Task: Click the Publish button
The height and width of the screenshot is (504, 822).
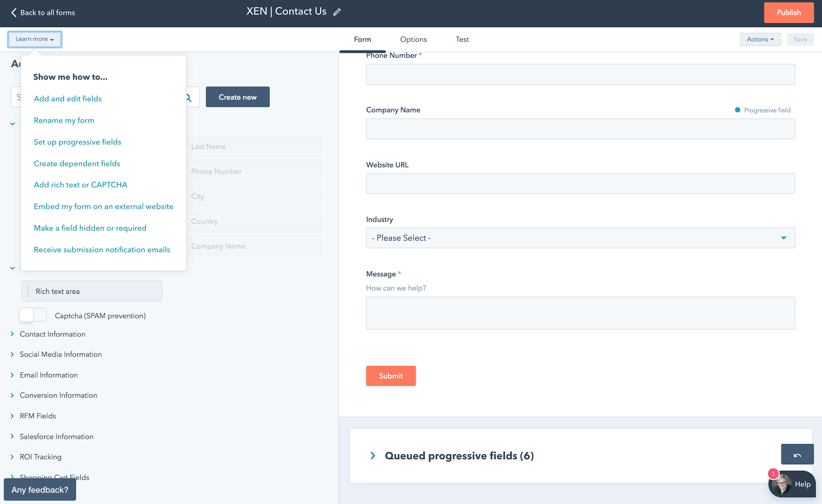Action: tap(789, 13)
